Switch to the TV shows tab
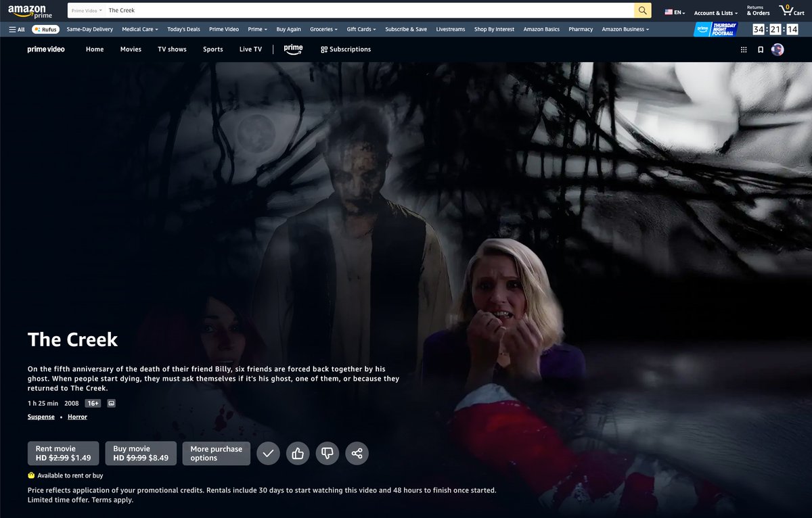The height and width of the screenshot is (518, 812). [x=172, y=49]
